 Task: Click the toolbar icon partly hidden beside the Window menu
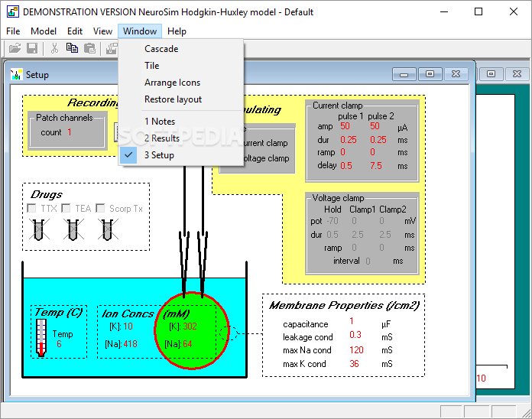pos(112,48)
